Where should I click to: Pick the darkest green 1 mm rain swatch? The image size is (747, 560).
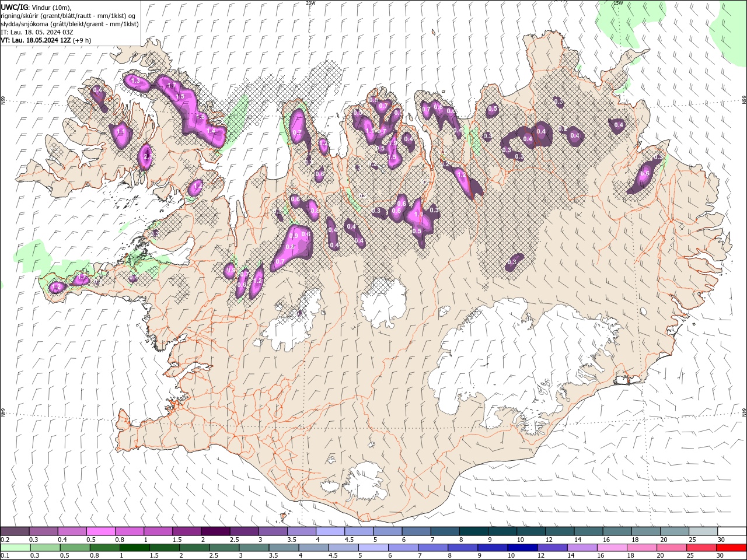point(134,548)
